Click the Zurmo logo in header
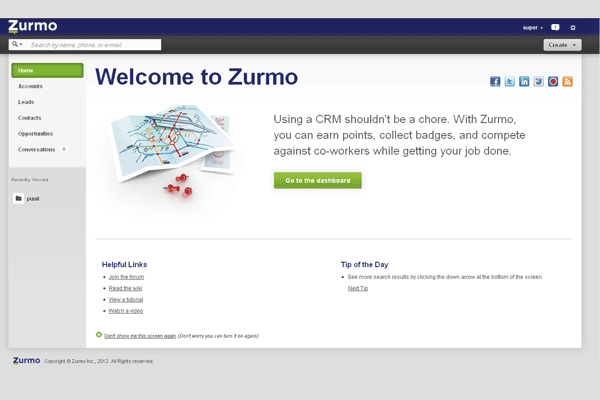600x400 pixels. pos(33,27)
